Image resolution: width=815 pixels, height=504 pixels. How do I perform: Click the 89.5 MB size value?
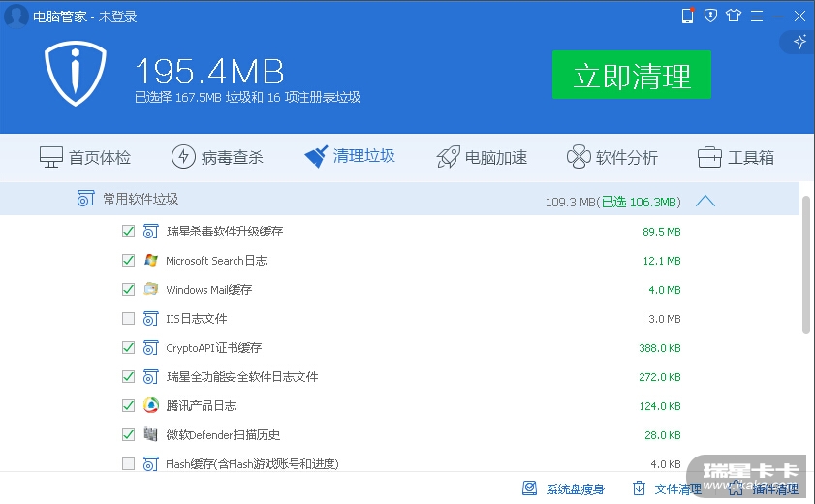click(x=661, y=232)
